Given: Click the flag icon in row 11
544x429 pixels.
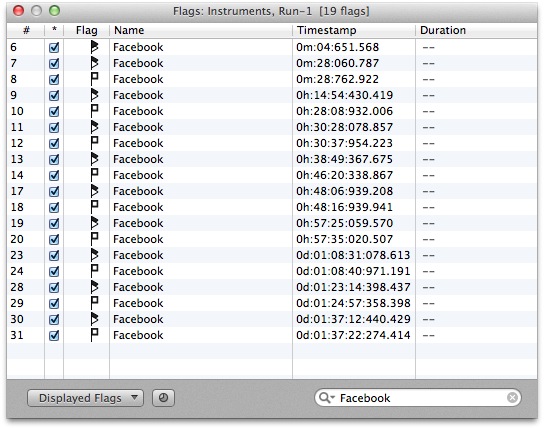Looking at the screenshot, I should [x=94, y=127].
